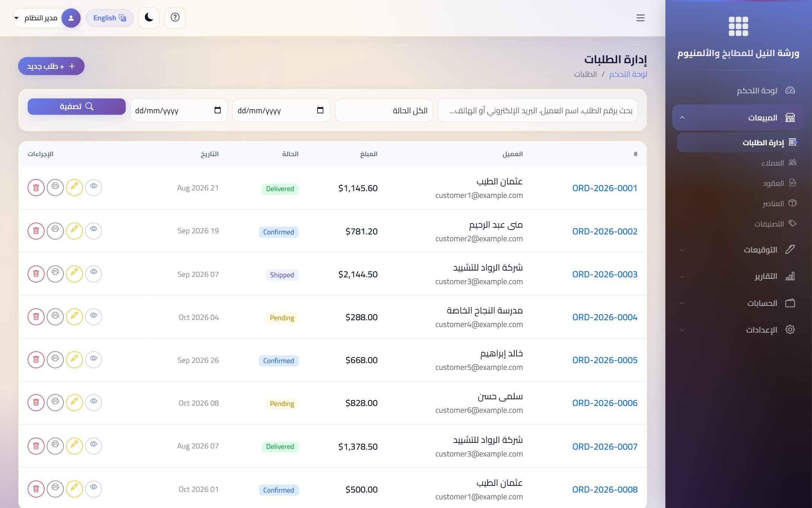The image size is (812, 508).
Task: Click لوحة التحكم breadcrumb link
Action: (x=628, y=74)
